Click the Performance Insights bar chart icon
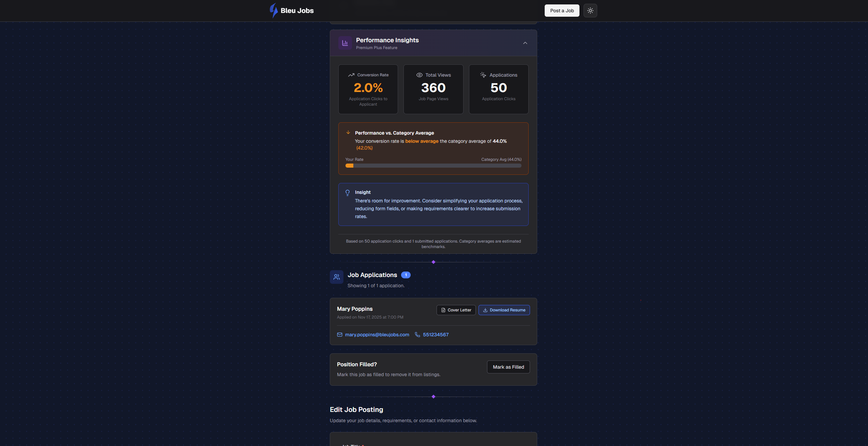Screen dimensions: 868x446 click(345, 43)
